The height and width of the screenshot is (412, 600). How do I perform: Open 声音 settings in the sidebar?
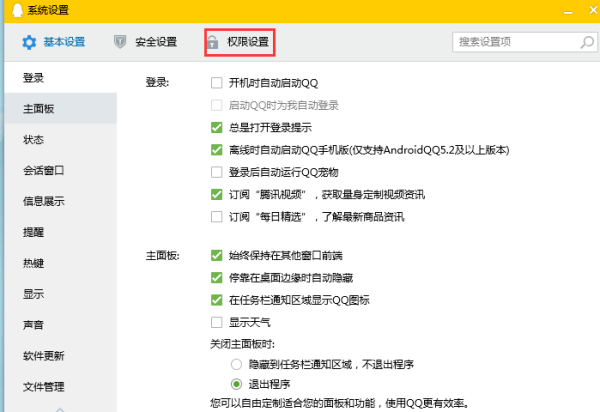click(x=60, y=325)
